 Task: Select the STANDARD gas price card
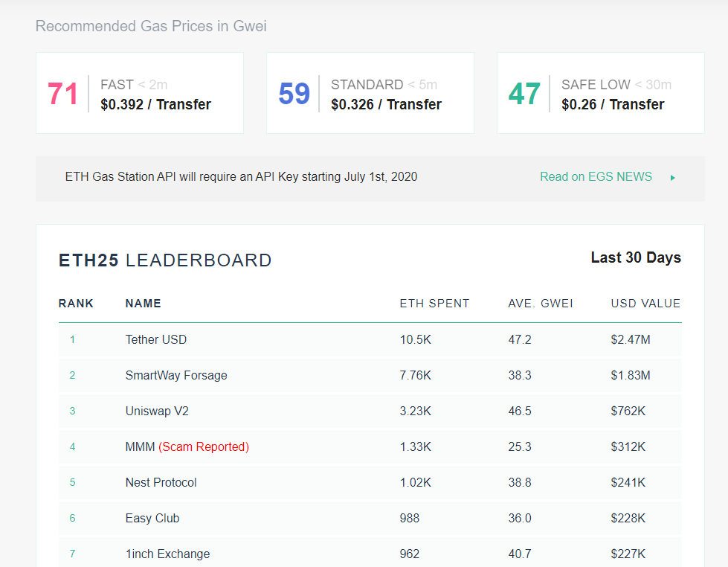(x=370, y=93)
